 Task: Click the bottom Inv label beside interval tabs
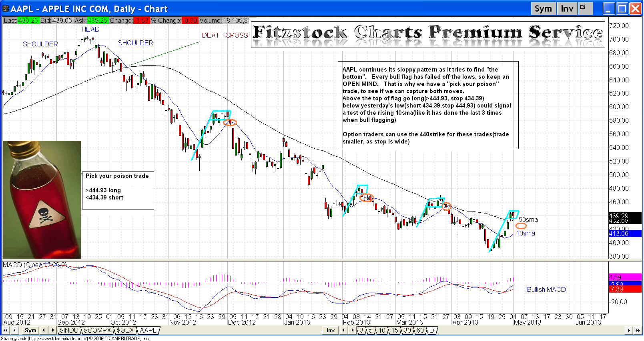click(330, 330)
